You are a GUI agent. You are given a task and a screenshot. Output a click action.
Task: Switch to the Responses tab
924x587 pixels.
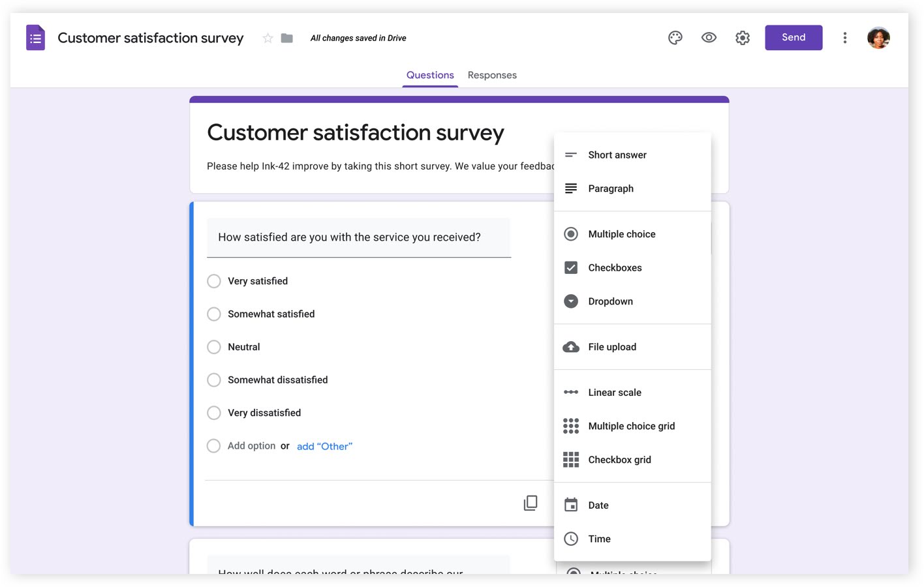click(x=492, y=75)
